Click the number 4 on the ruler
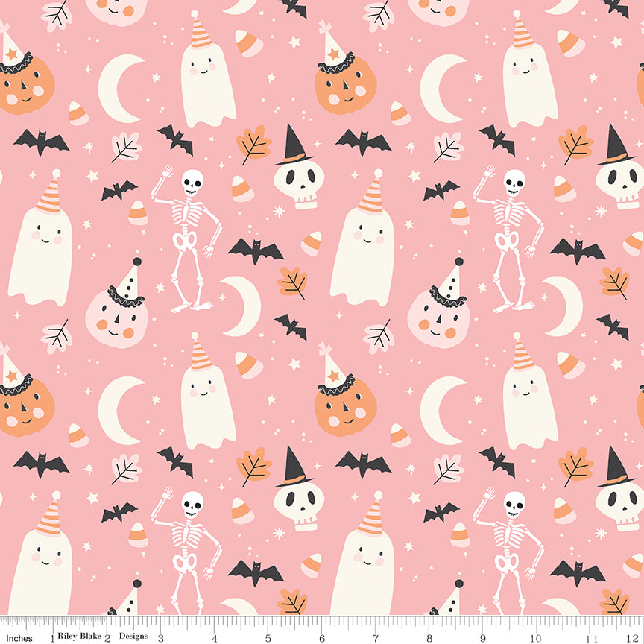644x644 pixels. coord(215,638)
